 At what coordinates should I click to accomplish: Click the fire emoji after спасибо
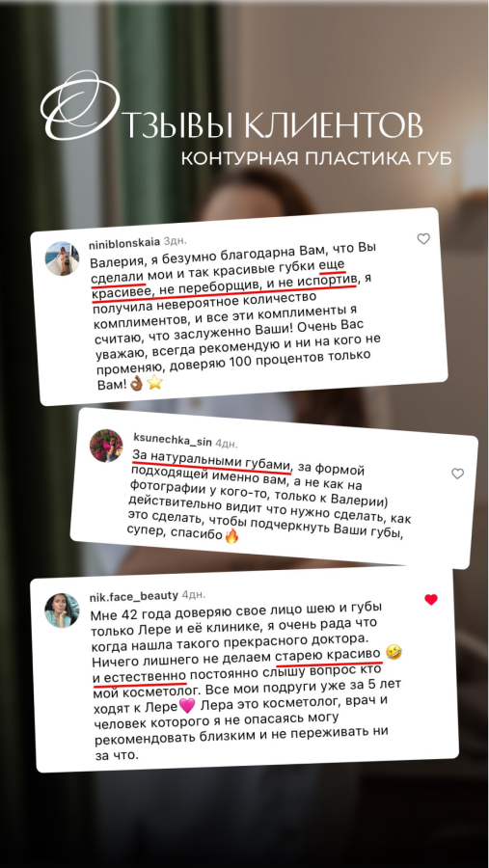231,536
